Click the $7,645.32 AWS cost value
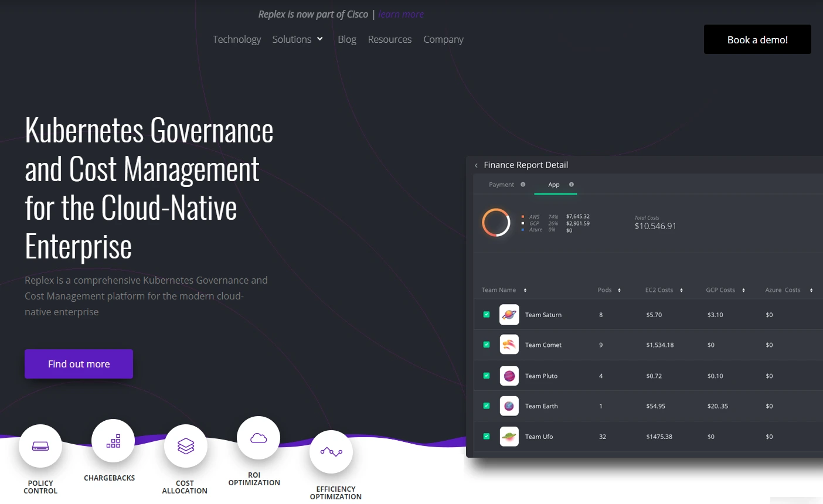Image resolution: width=823 pixels, height=504 pixels. click(x=578, y=216)
